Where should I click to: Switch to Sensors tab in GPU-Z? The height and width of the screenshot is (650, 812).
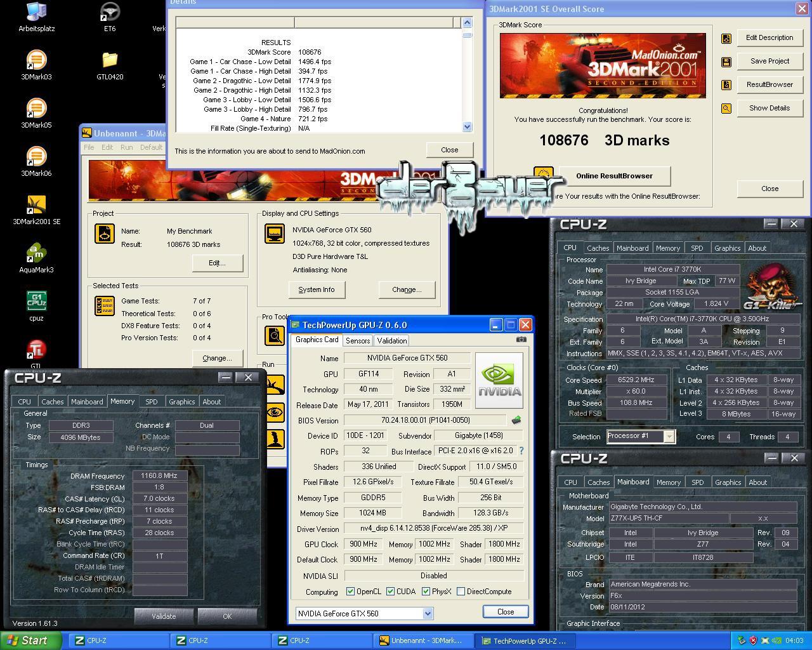(x=358, y=341)
